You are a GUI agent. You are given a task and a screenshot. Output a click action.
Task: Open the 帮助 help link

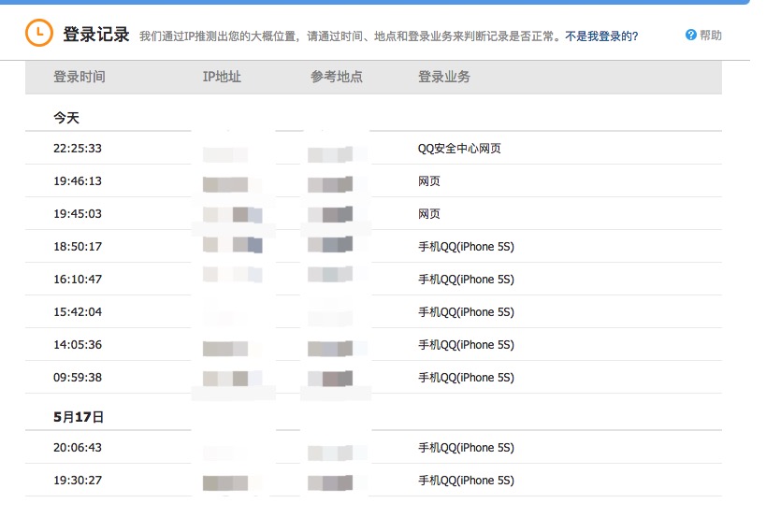pos(710,36)
